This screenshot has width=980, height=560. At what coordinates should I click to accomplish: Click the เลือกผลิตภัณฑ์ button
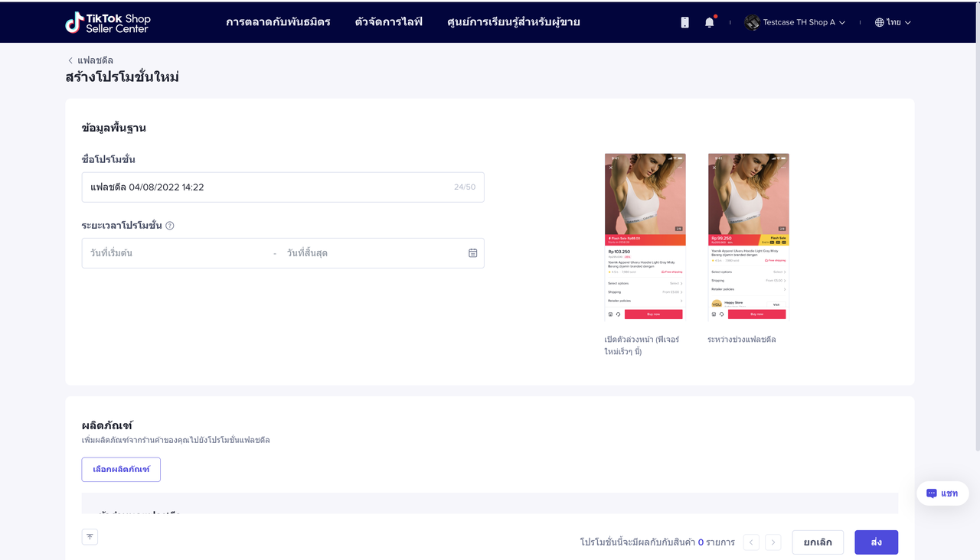pyautogui.click(x=121, y=470)
